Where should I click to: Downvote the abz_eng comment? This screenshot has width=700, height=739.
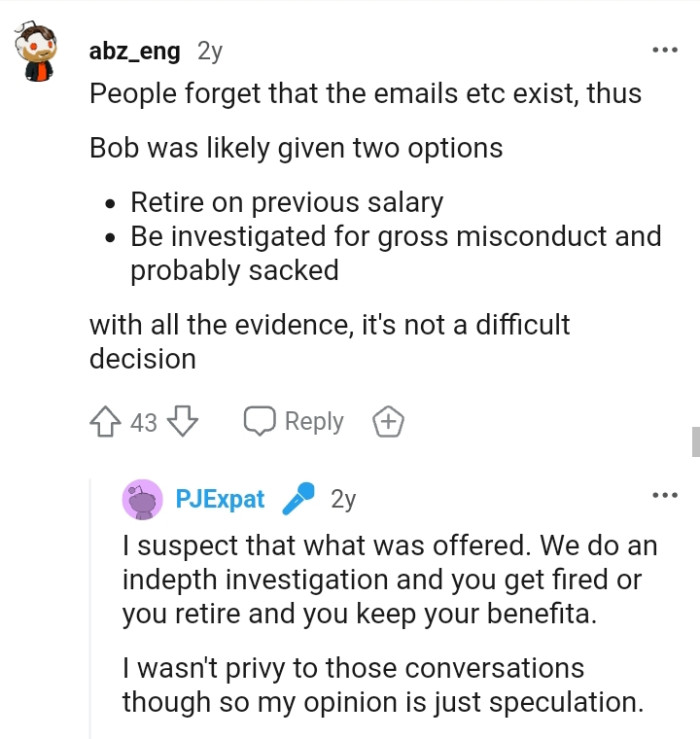[182, 423]
